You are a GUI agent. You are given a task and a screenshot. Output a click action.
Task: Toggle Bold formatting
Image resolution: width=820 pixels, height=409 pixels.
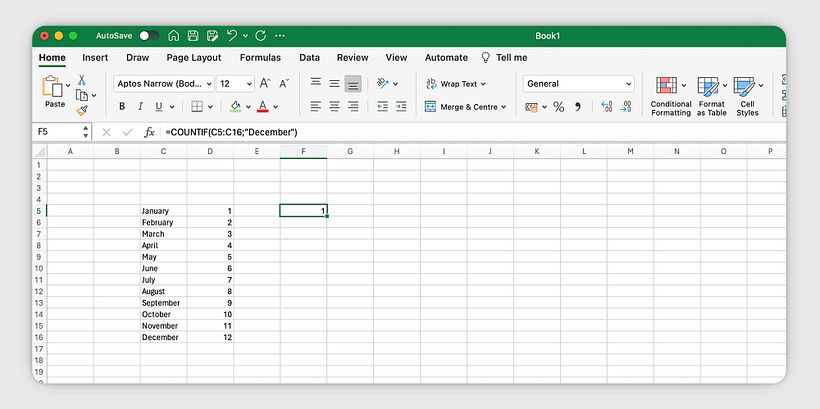click(x=122, y=107)
